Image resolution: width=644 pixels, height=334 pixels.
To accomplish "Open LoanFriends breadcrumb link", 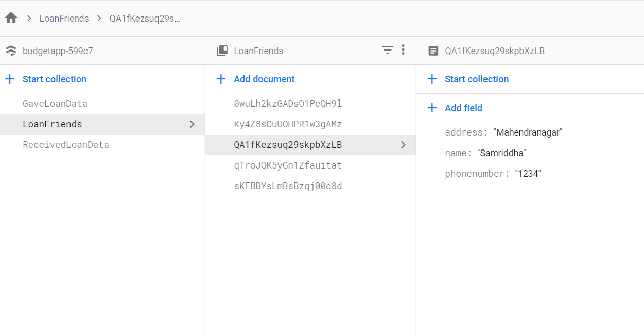I will [x=64, y=18].
